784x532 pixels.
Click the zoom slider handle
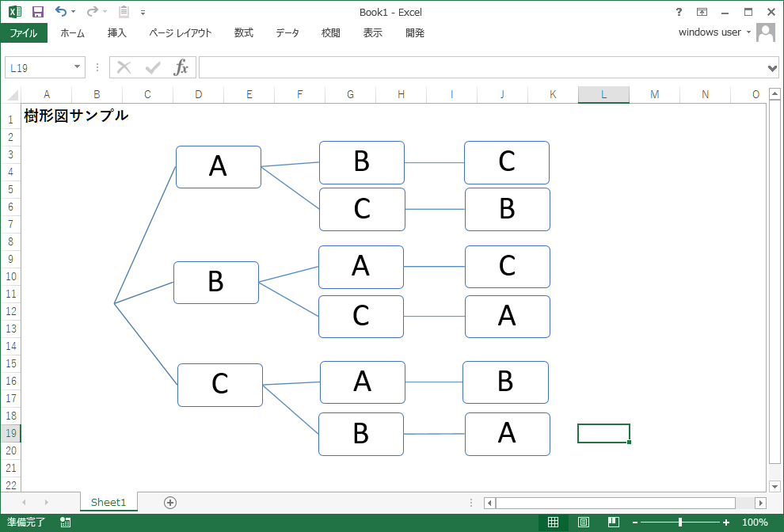pos(680,522)
